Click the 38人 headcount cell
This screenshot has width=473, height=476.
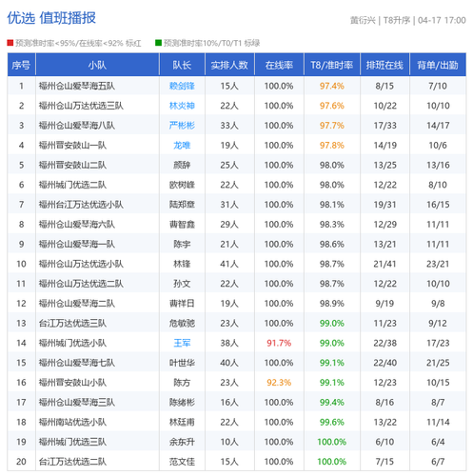pyautogui.click(x=229, y=343)
